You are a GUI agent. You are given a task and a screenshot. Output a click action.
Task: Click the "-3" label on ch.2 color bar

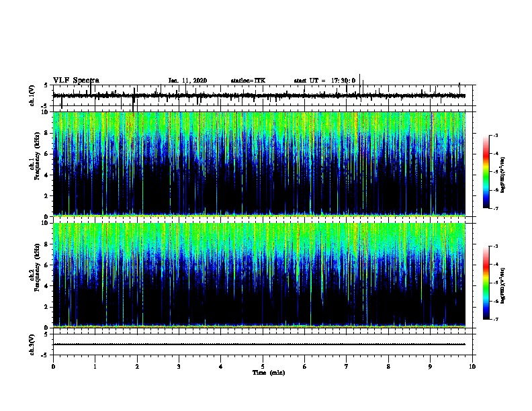click(x=496, y=246)
